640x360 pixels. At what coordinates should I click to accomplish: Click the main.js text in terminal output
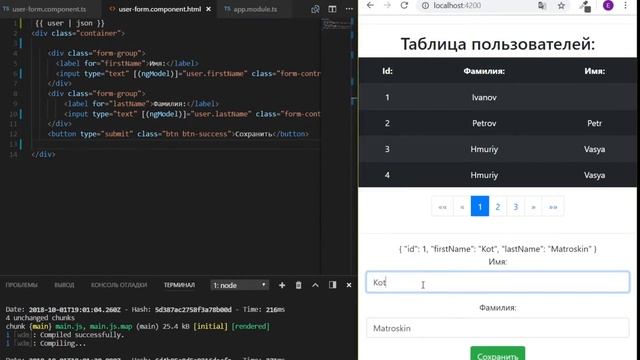coord(70,327)
